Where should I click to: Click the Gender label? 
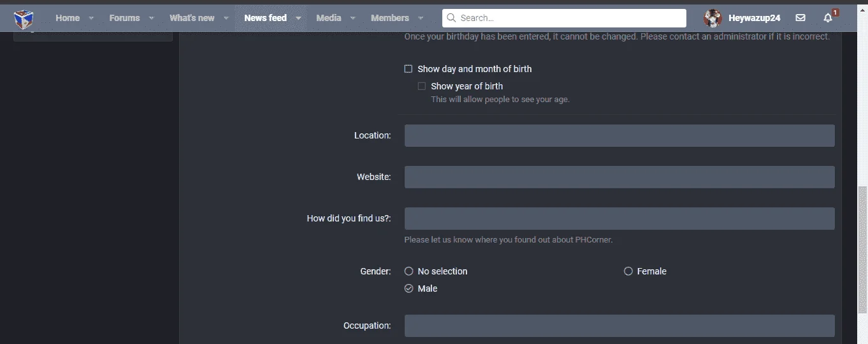[375, 271]
